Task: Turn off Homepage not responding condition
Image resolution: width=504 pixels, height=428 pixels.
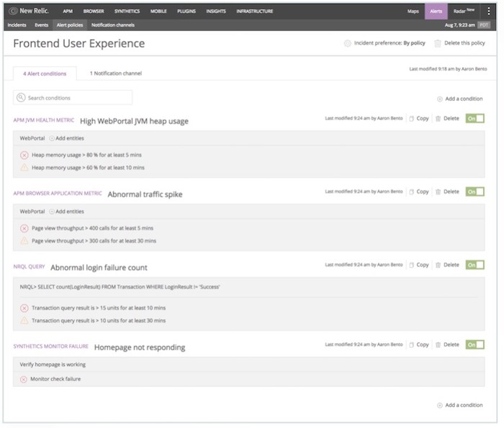Action: click(x=474, y=345)
